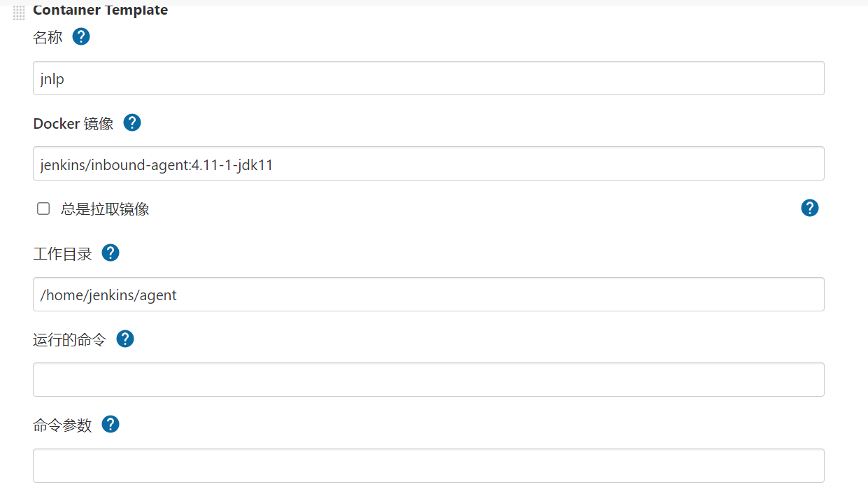The height and width of the screenshot is (494, 868).
Task: Focus the empty 命令参数 input box
Action: tap(428, 465)
